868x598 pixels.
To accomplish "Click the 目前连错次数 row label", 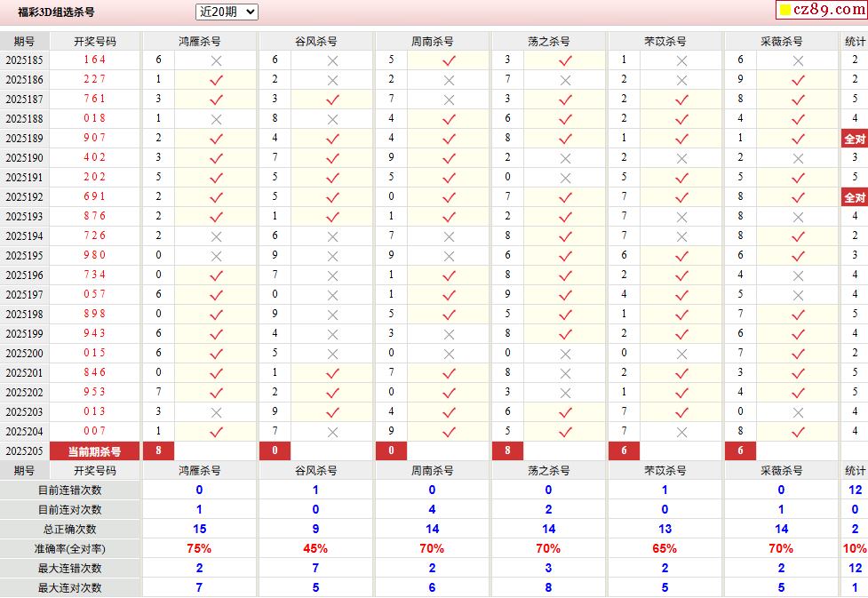I will click(x=70, y=490).
